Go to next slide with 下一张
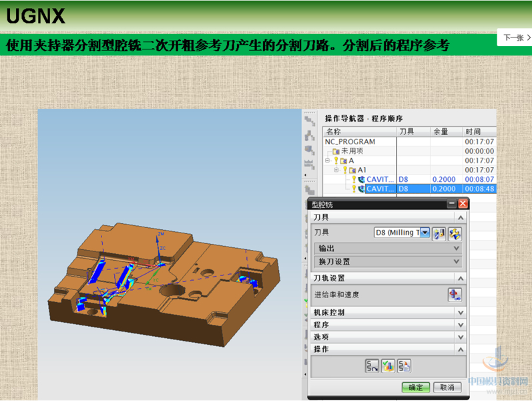The width and height of the screenshot is (532, 401). coord(514,38)
